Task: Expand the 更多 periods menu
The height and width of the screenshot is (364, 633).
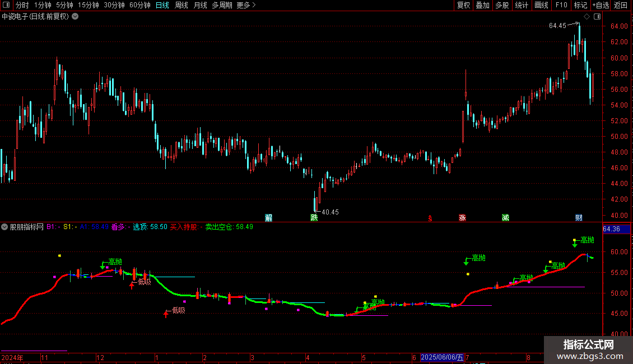Action: (x=246, y=5)
